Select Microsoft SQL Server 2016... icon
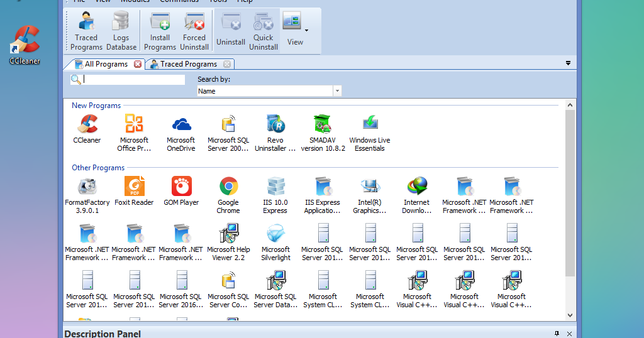The height and width of the screenshot is (338, 644). (181, 290)
